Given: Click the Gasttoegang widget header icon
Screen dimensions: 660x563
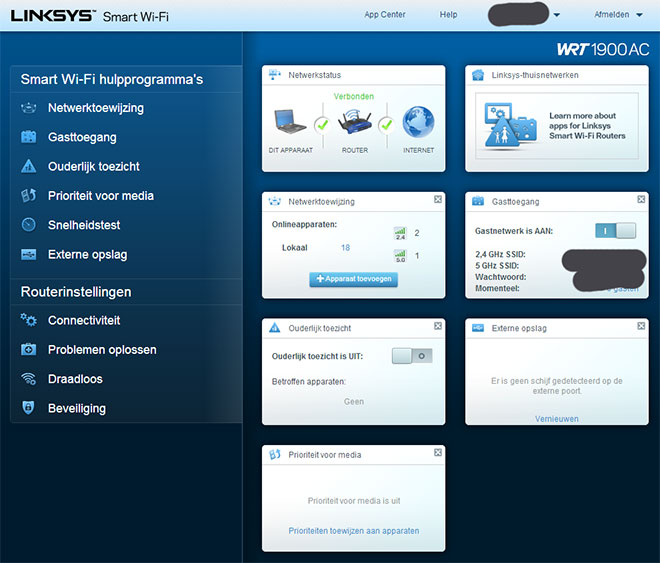Looking at the screenshot, I should pos(478,201).
